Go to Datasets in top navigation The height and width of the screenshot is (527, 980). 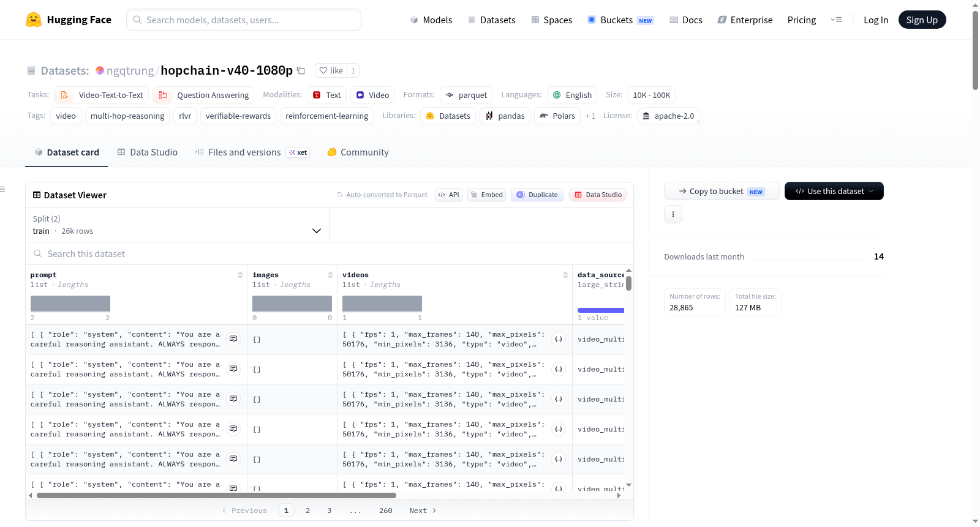pyautogui.click(x=491, y=20)
